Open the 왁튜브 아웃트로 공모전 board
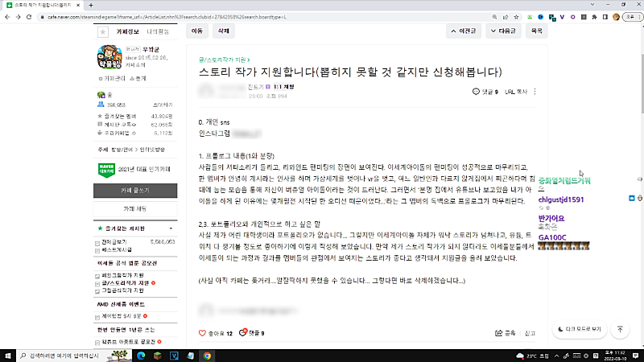The height and width of the screenshot is (362, 644). (129, 341)
